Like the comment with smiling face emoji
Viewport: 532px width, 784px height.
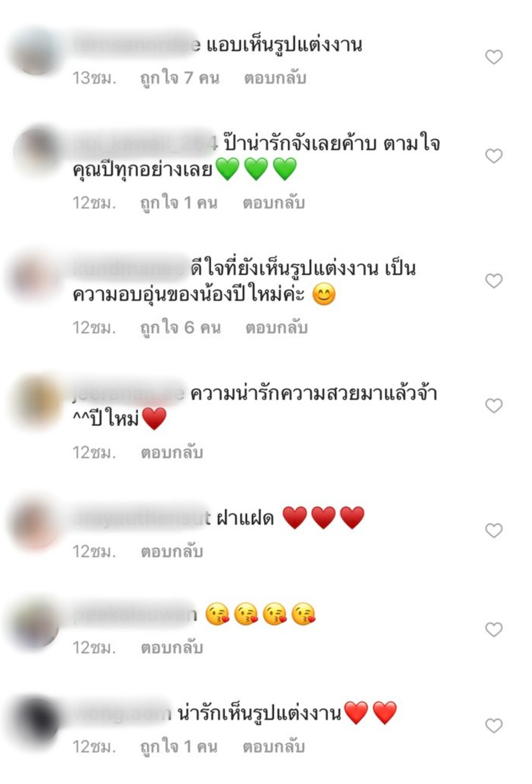click(x=494, y=280)
